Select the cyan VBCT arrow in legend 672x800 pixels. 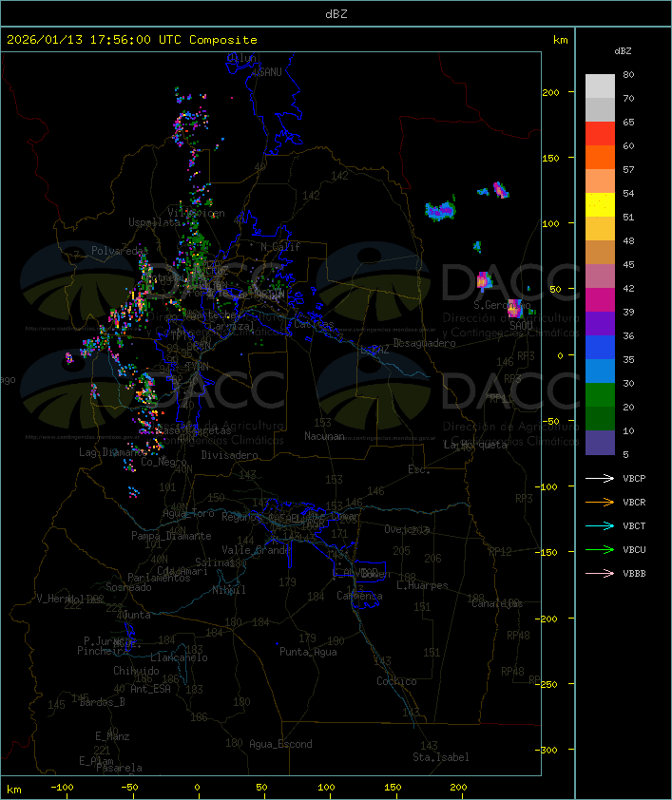[601, 526]
